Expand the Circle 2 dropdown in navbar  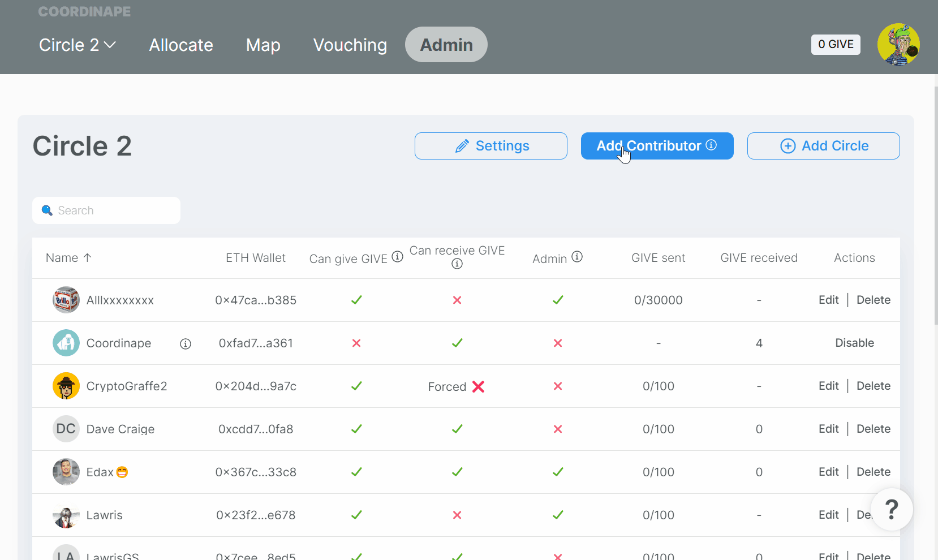click(x=78, y=45)
